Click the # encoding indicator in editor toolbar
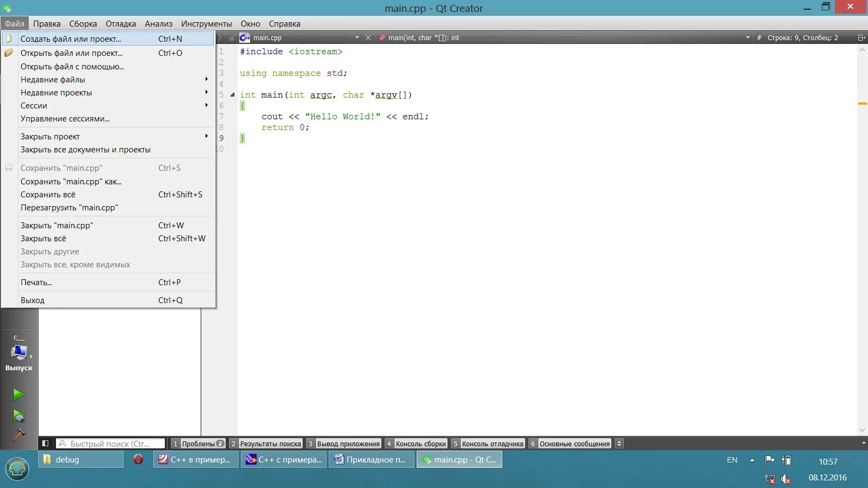868x488 pixels. click(759, 37)
